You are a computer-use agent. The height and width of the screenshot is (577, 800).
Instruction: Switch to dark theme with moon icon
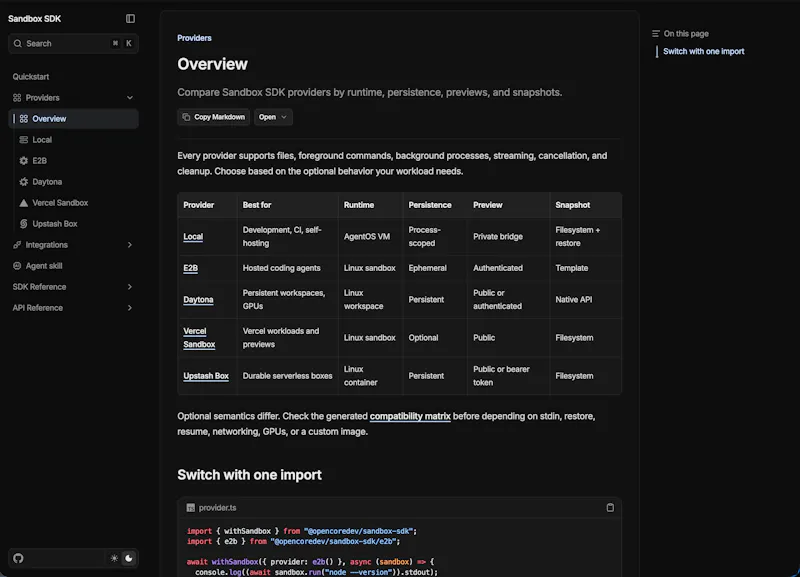coord(129,558)
